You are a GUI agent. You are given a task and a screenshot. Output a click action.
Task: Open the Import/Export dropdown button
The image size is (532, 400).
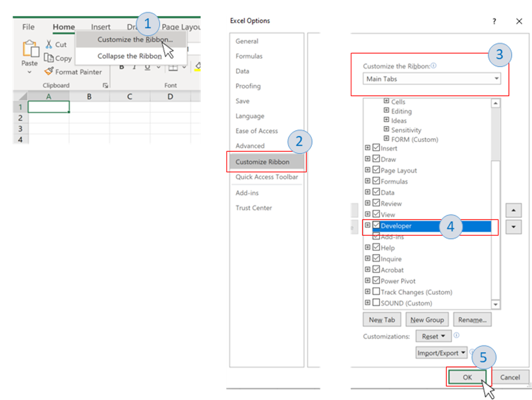click(441, 353)
